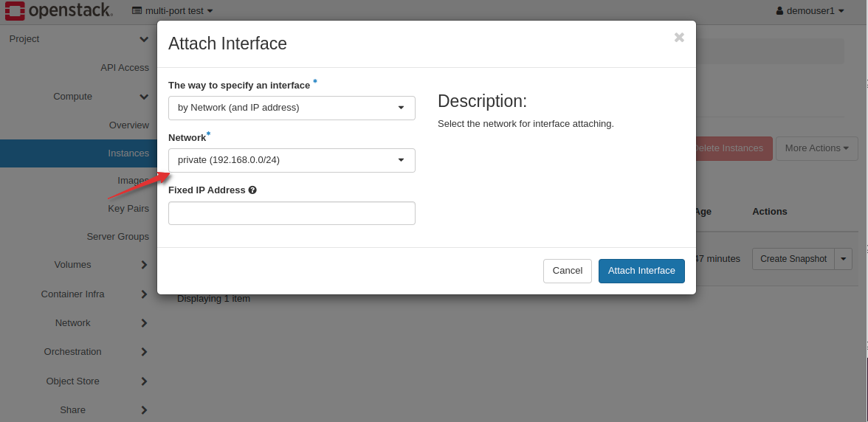The width and height of the screenshot is (868, 422).
Task: Click the OpenStack logo
Action: click(x=58, y=11)
